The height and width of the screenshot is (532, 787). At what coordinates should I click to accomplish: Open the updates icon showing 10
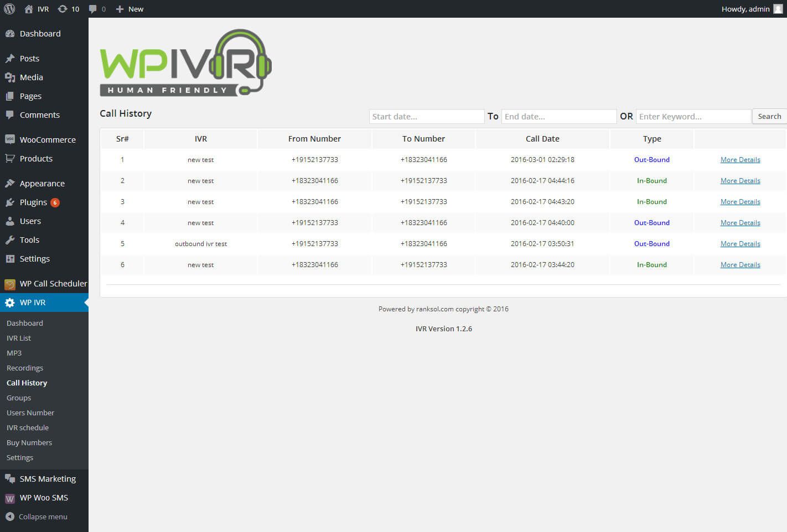(x=63, y=9)
